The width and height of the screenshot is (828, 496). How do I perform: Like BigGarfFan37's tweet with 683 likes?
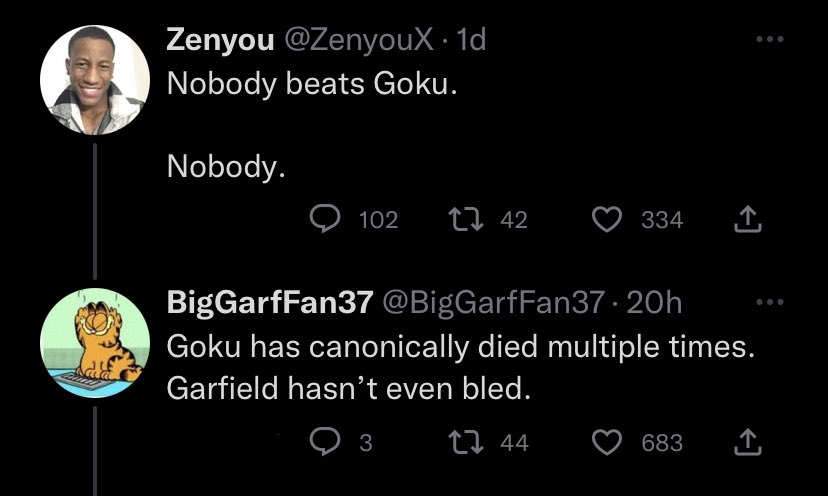click(607, 441)
